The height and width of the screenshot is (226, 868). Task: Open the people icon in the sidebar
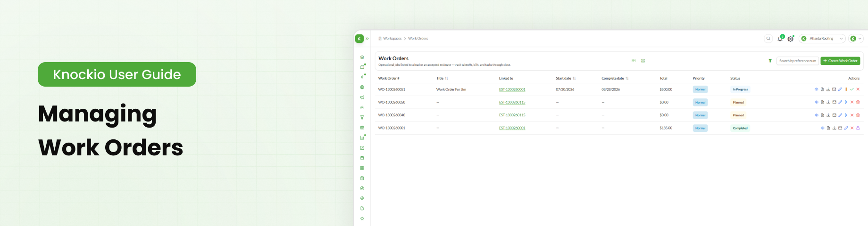362,107
